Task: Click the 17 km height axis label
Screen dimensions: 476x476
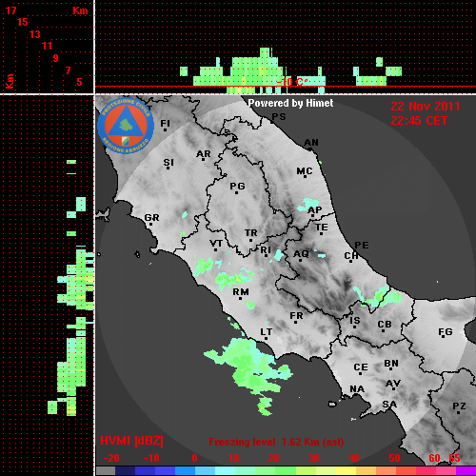Action: [10, 10]
